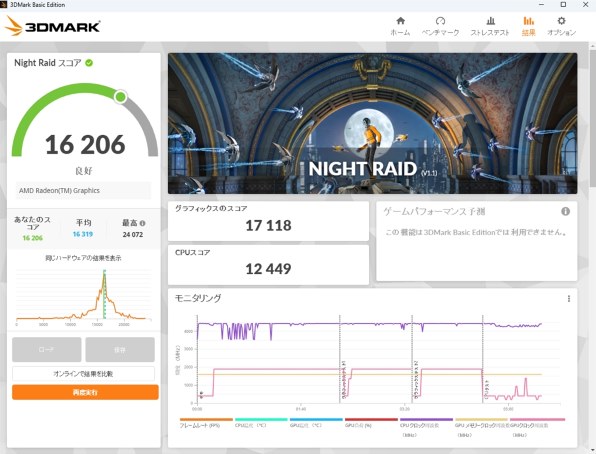The height and width of the screenshot is (454, 596).
Task: Click info icon beside the best score label
Action: tap(142, 223)
